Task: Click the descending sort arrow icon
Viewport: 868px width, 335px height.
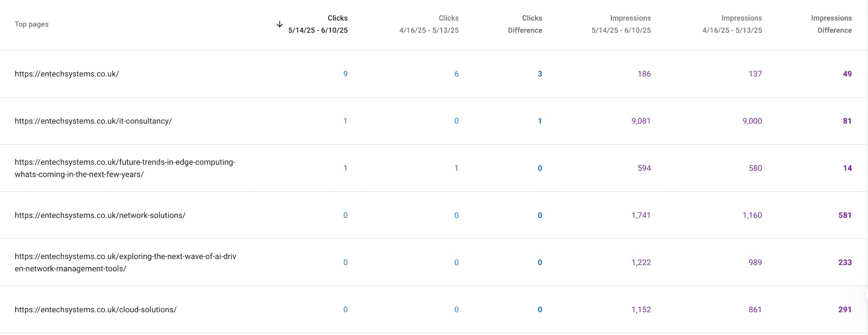Action: [279, 24]
